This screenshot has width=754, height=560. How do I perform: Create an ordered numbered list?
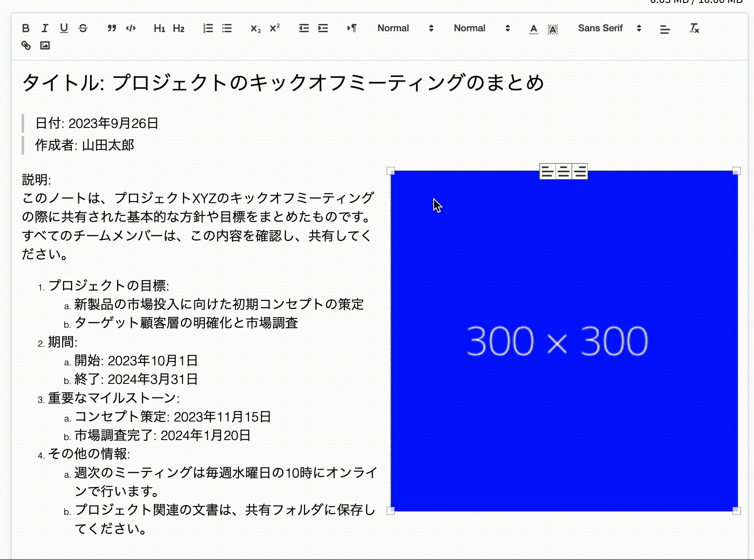[208, 28]
